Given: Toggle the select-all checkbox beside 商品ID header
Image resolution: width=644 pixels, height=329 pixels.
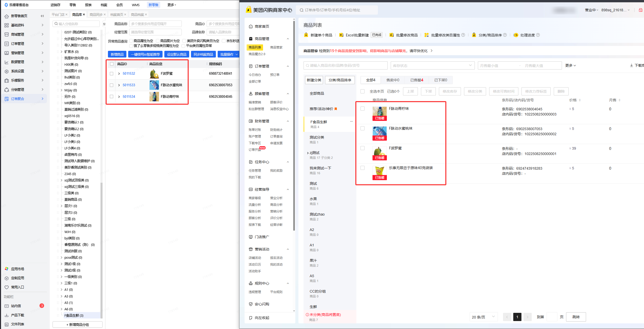Looking at the screenshot, I should 112,64.
